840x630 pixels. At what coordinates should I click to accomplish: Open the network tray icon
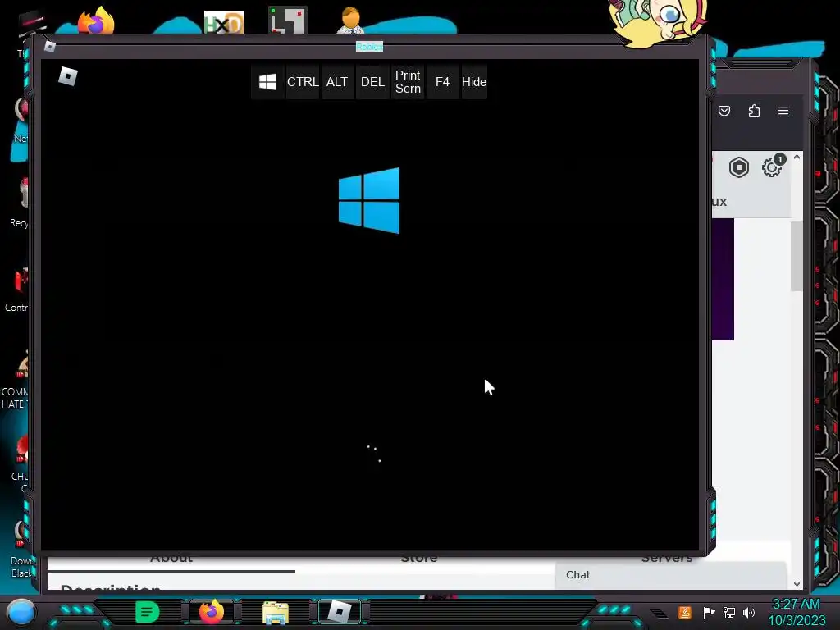click(729, 612)
